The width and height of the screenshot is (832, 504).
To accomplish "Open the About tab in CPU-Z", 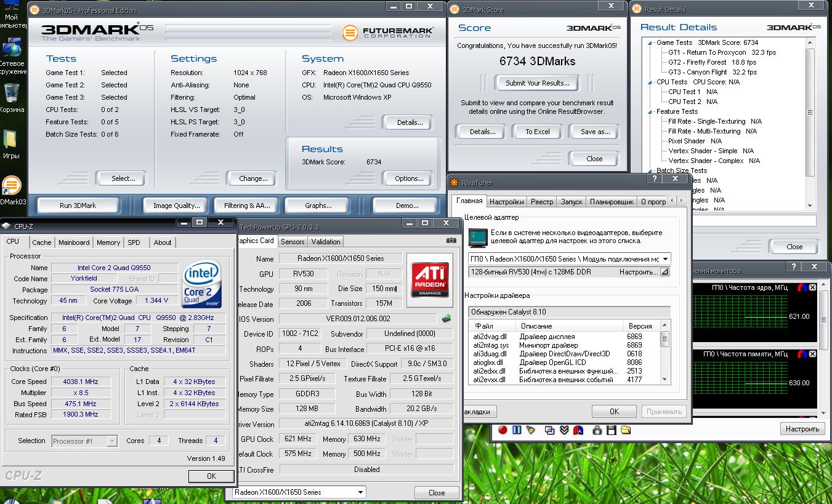I will [163, 242].
